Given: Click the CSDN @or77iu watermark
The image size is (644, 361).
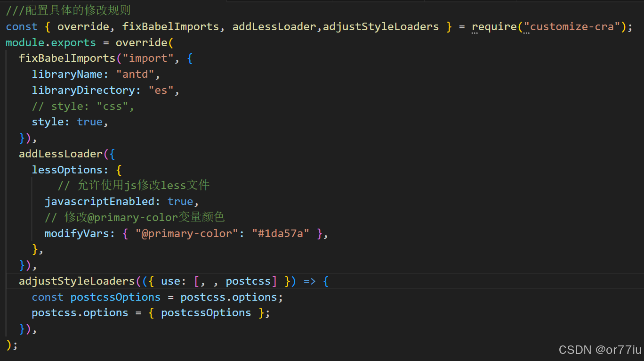Looking at the screenshot, I should click(600, 350).
